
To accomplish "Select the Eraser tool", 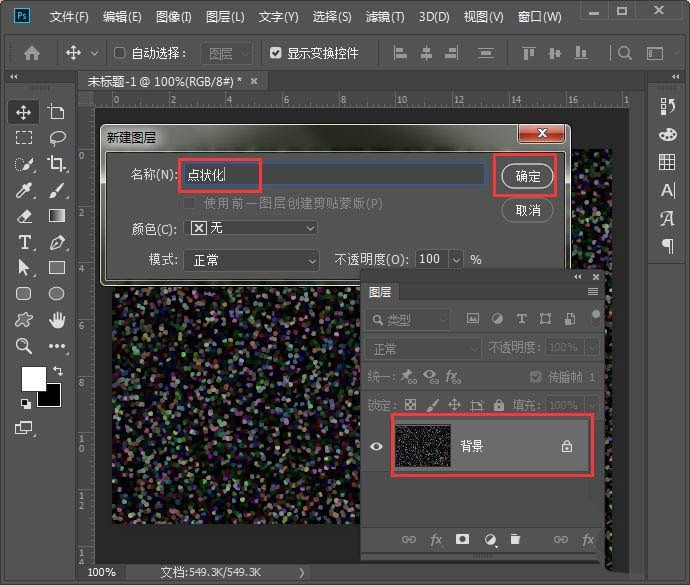I will (x=24, y=215).
